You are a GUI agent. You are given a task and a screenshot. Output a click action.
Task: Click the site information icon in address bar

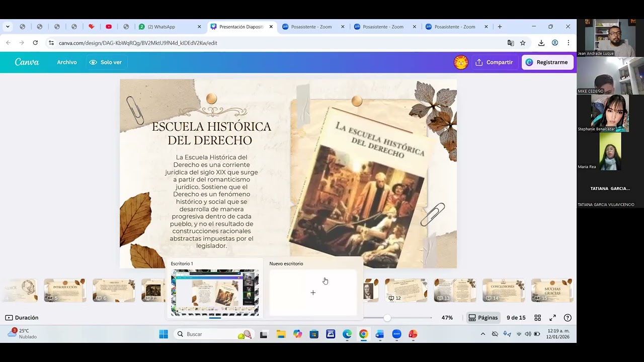coord(51,43)
